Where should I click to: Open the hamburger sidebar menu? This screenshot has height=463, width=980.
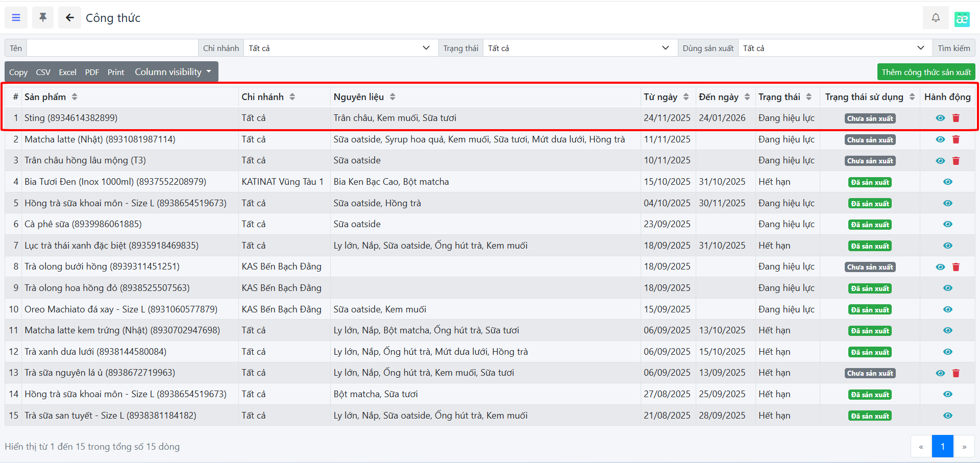(16, 18)
